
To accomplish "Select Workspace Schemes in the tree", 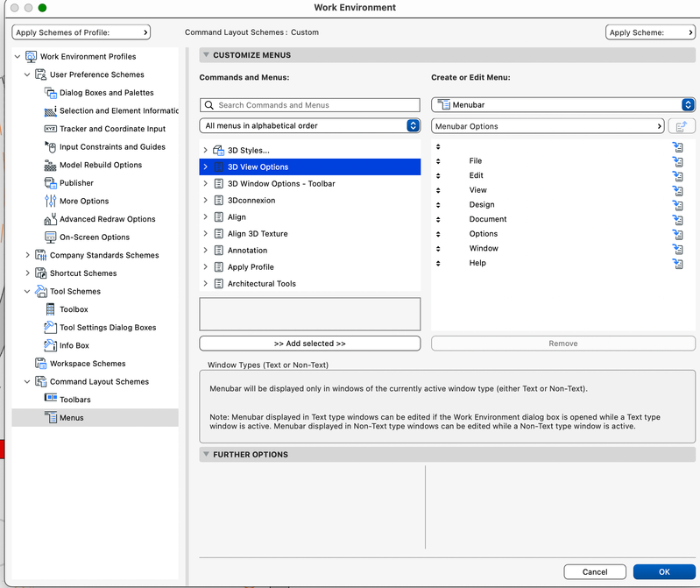I will coord(87,364).
